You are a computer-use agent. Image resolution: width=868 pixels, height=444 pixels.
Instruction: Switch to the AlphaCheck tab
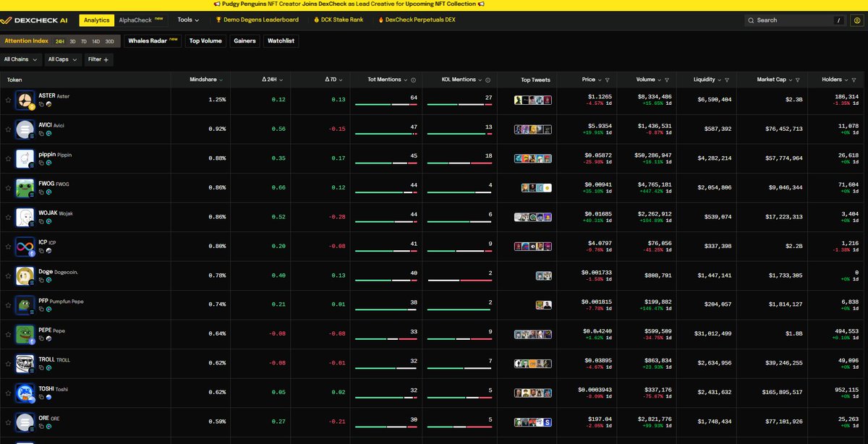(141, 20)
